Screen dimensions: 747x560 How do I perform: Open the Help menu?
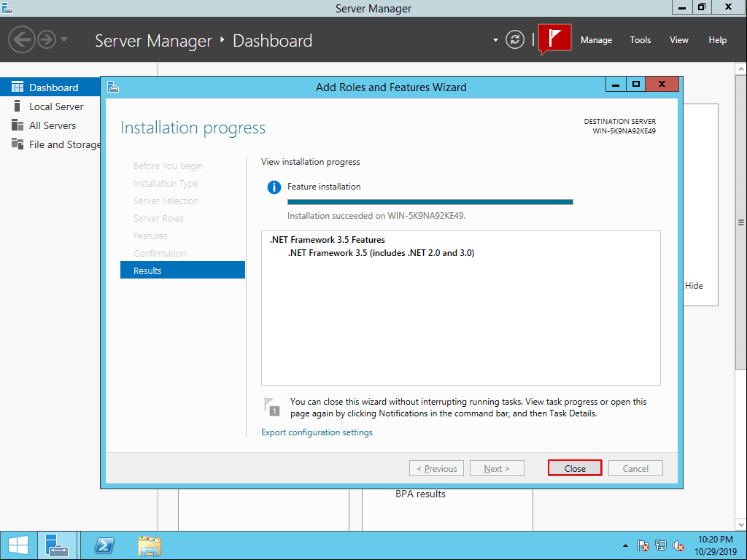(x=717, y=40)
